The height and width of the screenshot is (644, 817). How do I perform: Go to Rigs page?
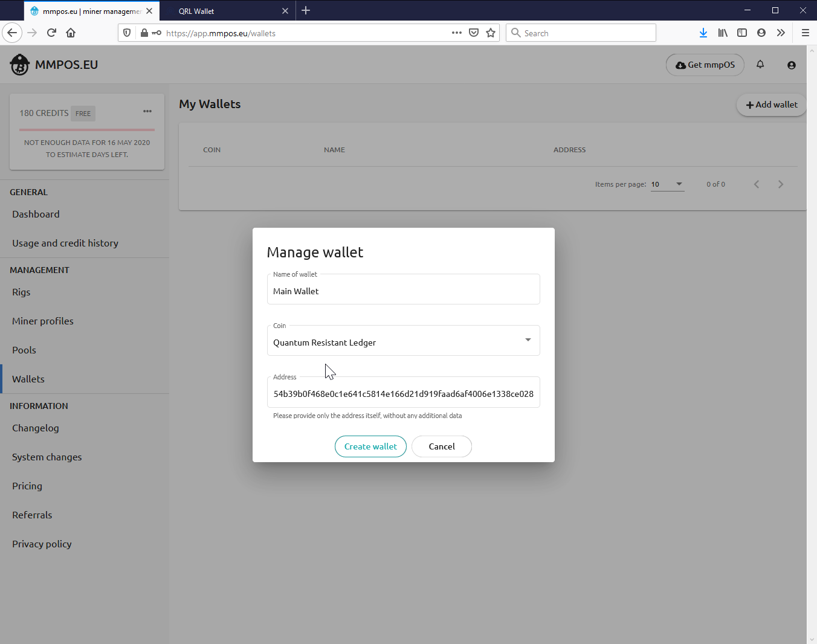tap(21, 292)
